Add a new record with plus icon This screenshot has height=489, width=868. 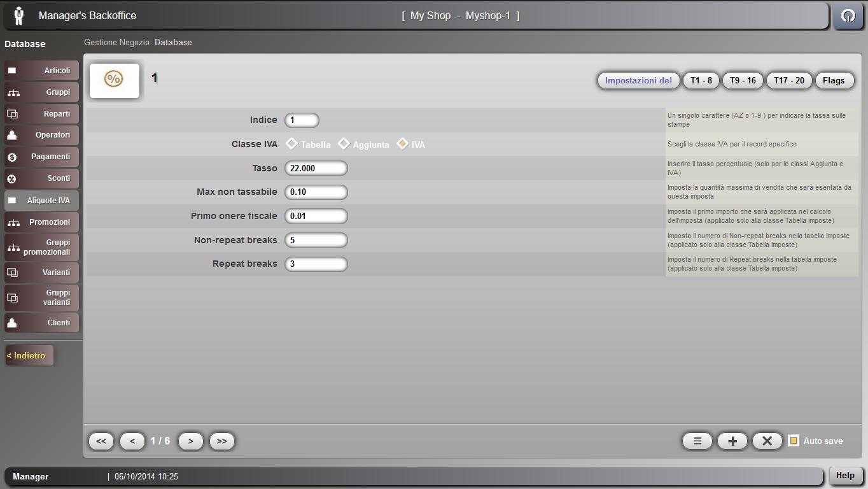[732, 441]
